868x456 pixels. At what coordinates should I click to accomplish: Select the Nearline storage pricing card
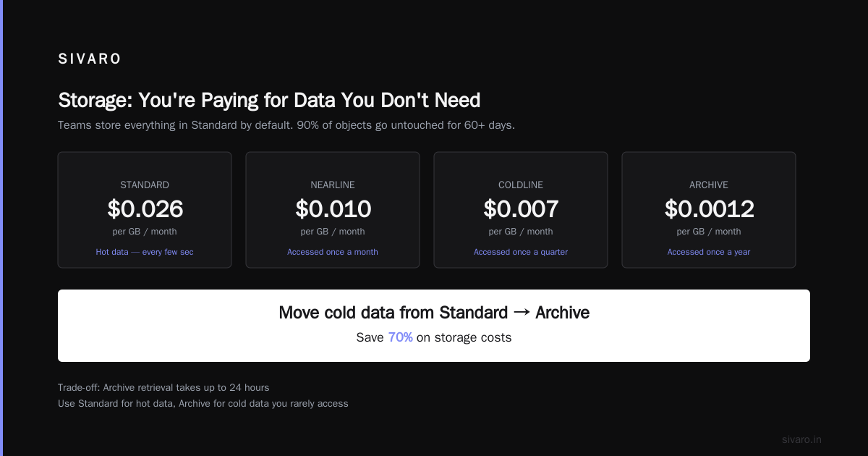click(x=333, y=210)
